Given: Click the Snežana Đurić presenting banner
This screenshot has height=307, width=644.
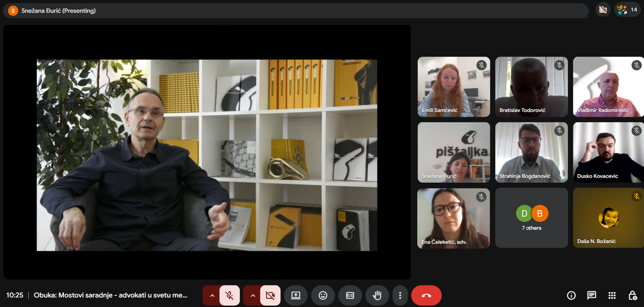Looking at the screenshot, I should (x=58, y=11).
